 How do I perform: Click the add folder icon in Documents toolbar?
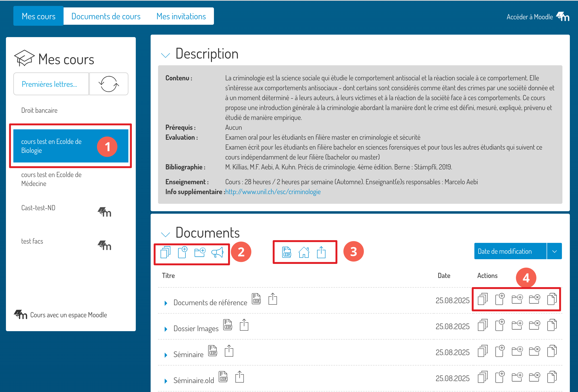point(200,253)
